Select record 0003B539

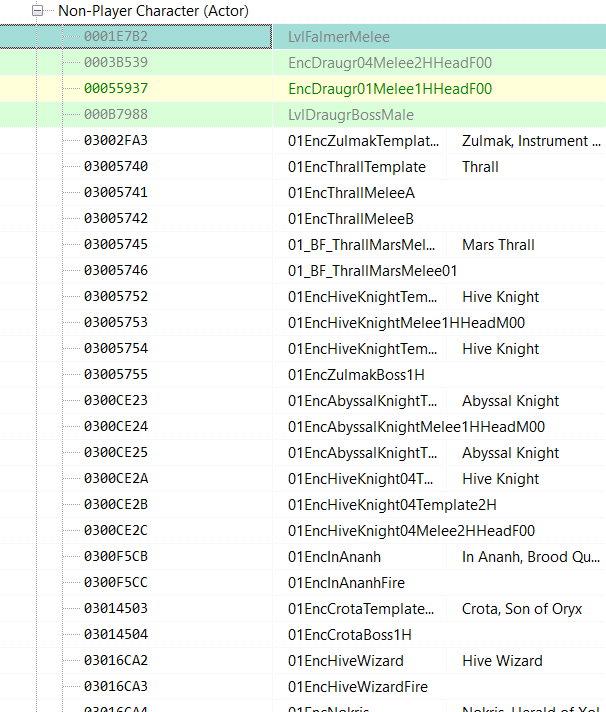tap(116, 62)
